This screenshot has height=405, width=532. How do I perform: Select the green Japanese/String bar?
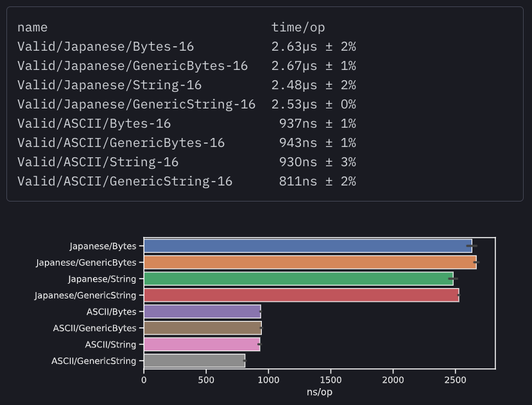point(298,279)
